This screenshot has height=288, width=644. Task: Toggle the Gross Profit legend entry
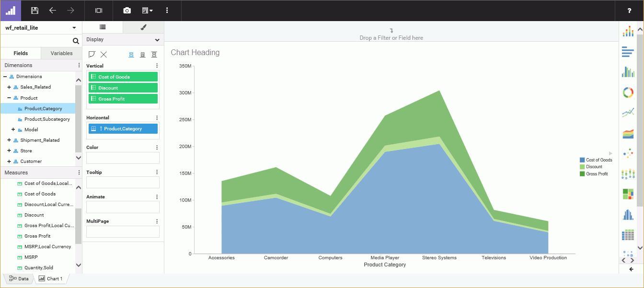597,174
